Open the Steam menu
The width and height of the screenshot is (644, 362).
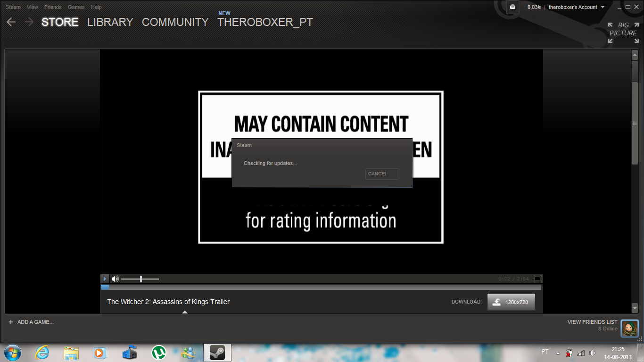(x=13, y=7)
